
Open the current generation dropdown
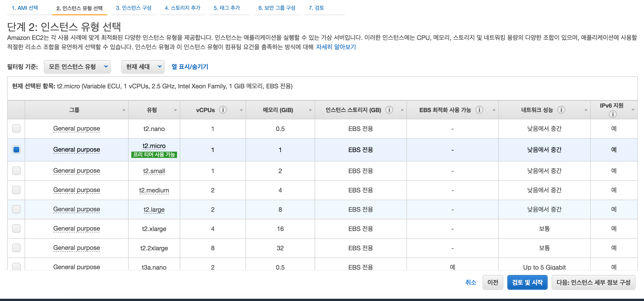(143, 67)
